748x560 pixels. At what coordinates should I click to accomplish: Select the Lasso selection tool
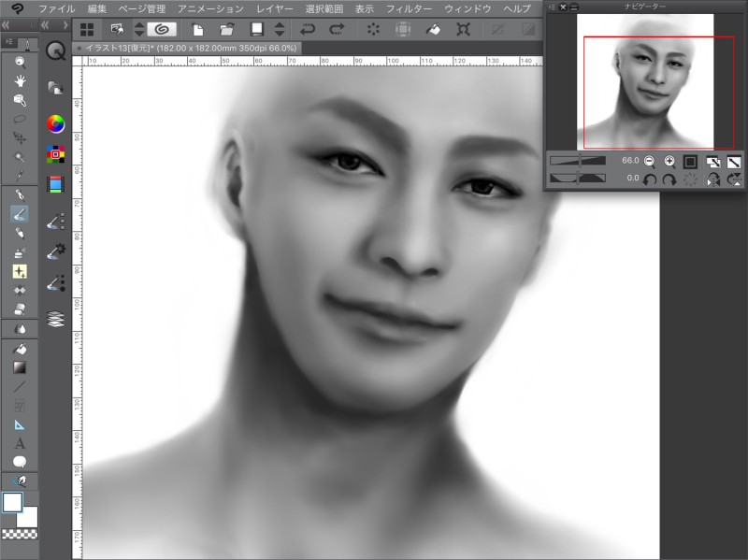20,120
